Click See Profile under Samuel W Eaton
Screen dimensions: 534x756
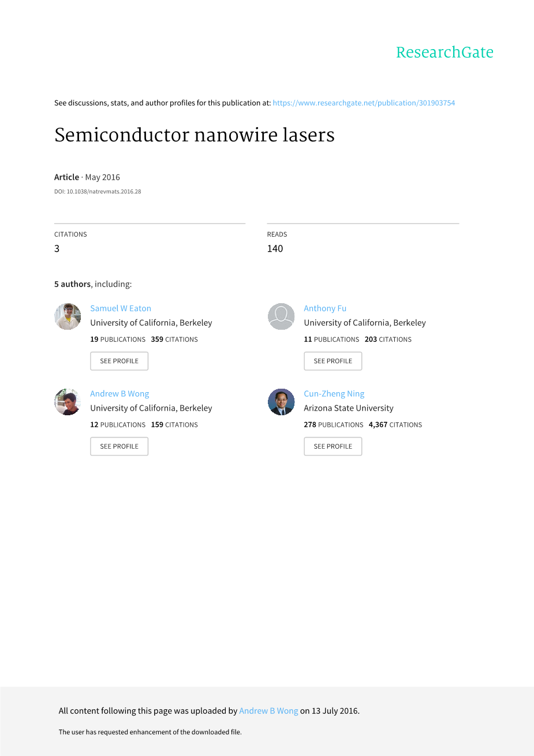click(x=119, y=361)
